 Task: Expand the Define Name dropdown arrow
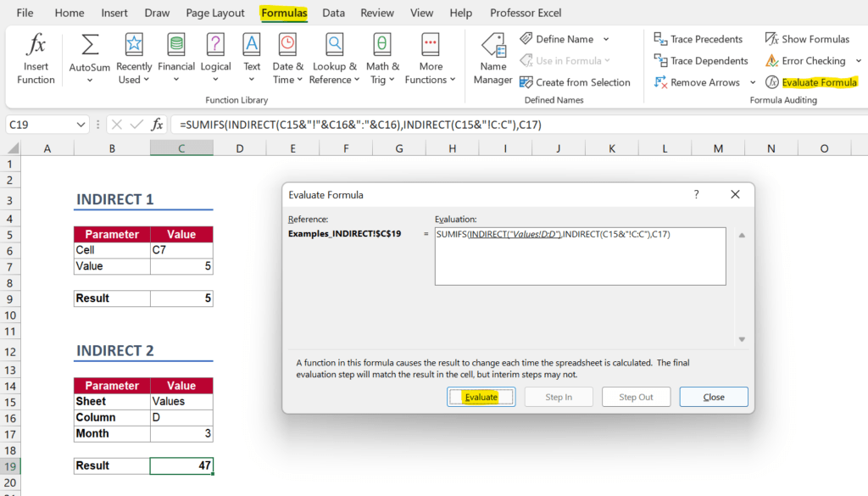point(606,39)
